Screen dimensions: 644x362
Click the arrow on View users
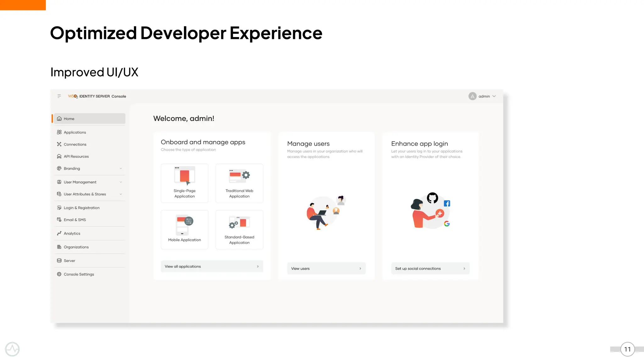tap(360, 269)
